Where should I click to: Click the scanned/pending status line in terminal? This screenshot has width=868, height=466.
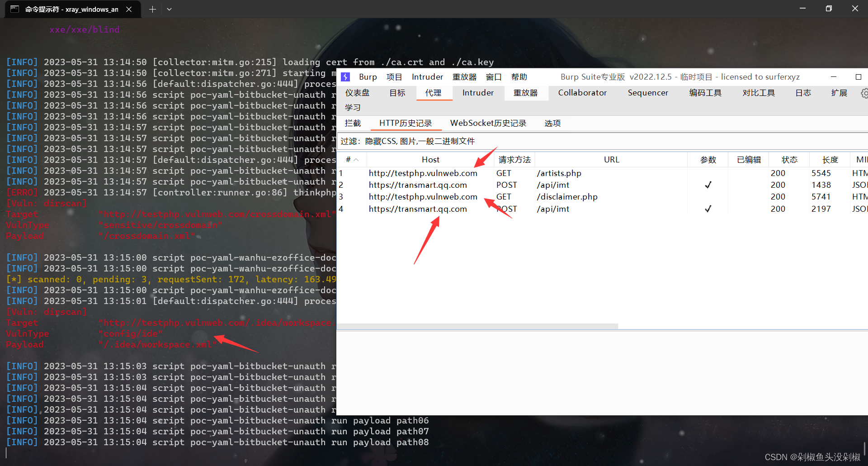click(x=171, y=279)
